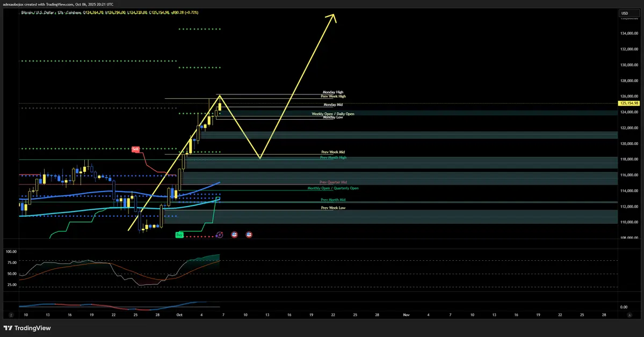Click the 114,000.00 price axis label

[629, 191]
